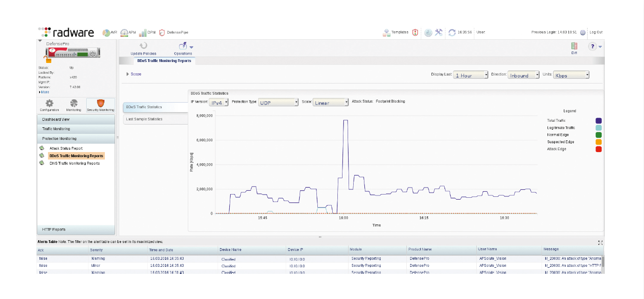Click the clock scheduler icon
Viewport: 644px width, 299px height.
[x=428, y=33]
